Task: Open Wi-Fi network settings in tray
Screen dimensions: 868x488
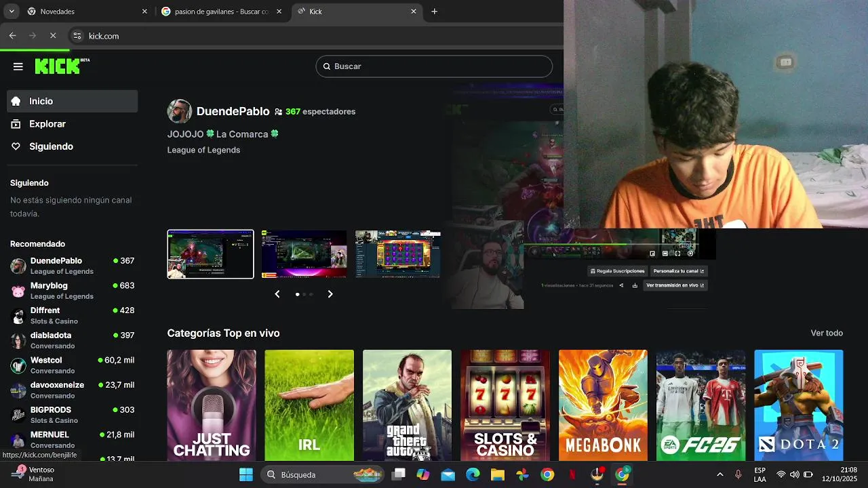Action: click(x=781, y=474)
